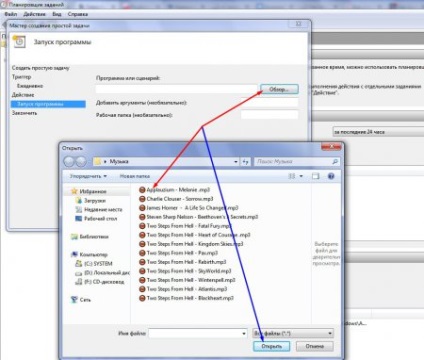Viewport: 424px width, 360px height.
Task: Open the Действие menu
Action: coord(34,14)
